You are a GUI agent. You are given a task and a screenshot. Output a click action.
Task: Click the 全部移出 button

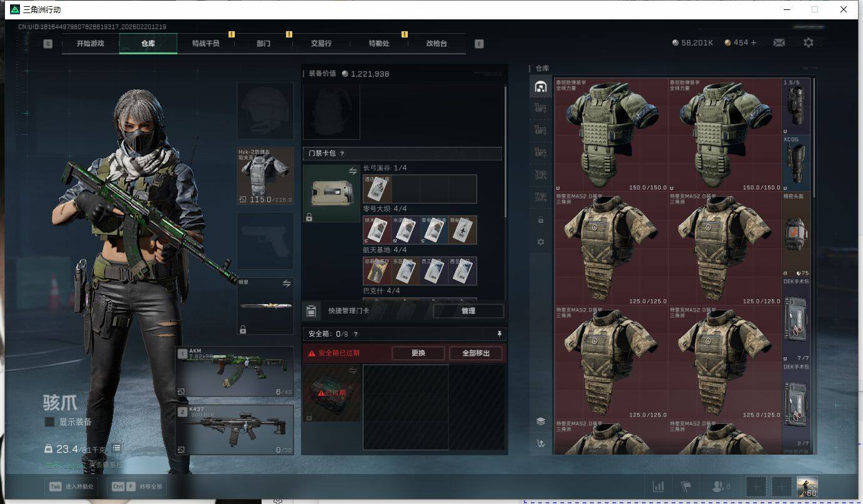[x=476, y=353]
